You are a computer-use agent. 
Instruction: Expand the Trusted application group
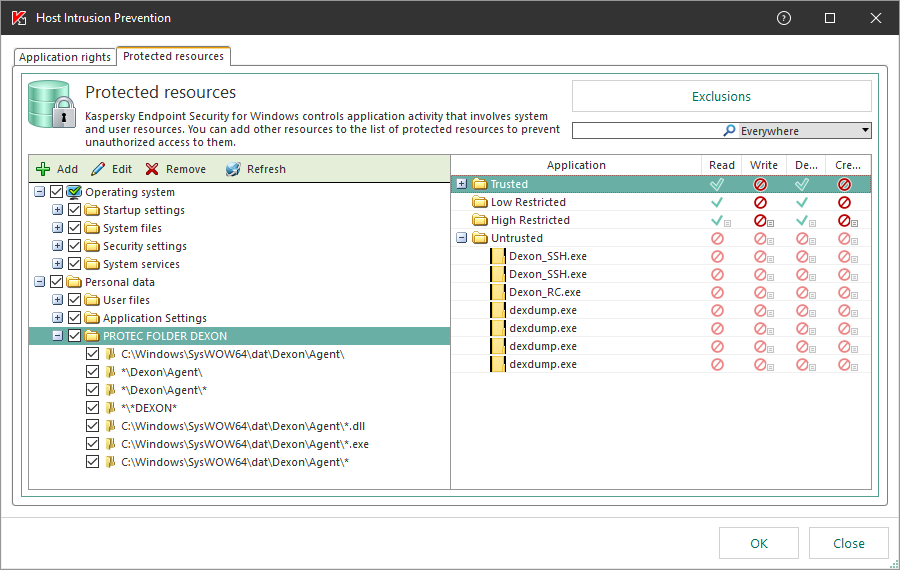461,184
